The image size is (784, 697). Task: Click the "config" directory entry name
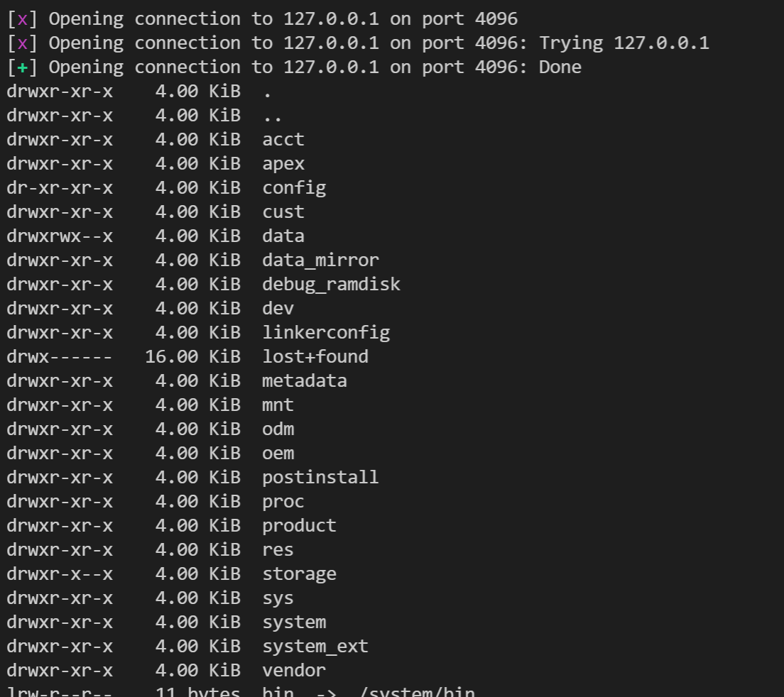pos(294,188)
